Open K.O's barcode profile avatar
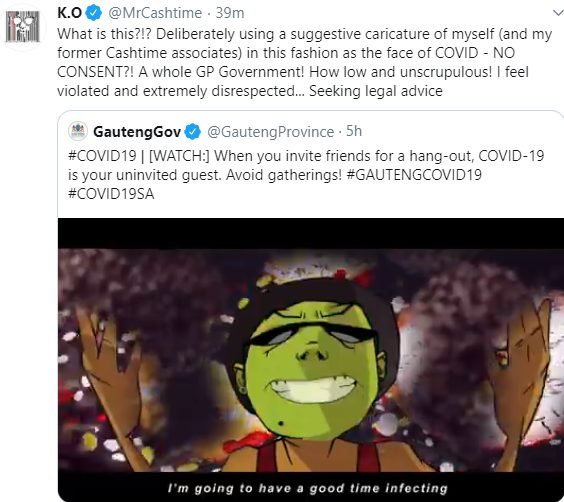 22,26
